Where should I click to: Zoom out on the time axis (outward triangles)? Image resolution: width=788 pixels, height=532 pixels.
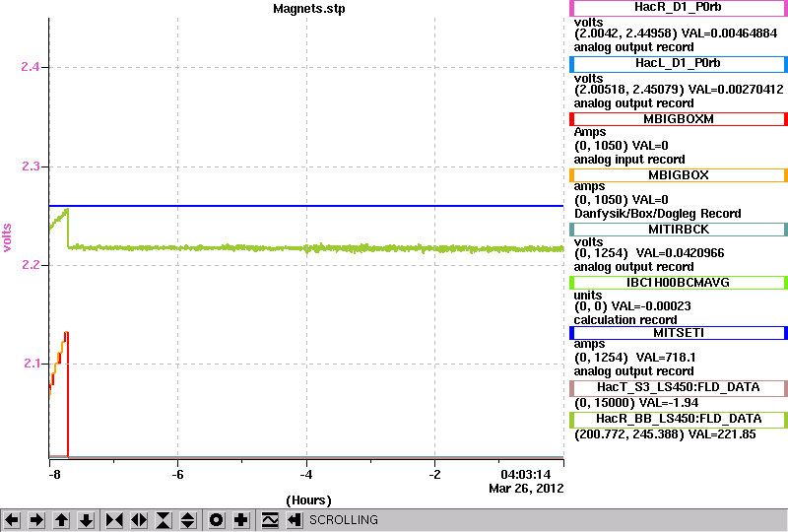tap(139, 520)
